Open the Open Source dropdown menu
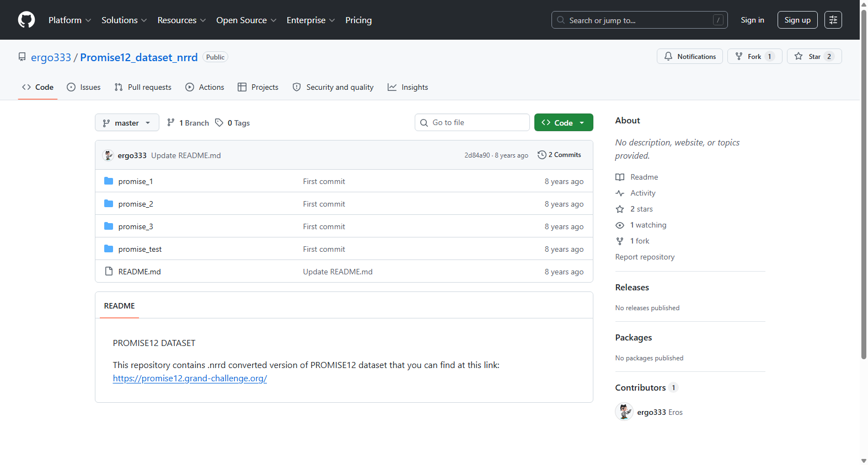 (x=246, y=20)
